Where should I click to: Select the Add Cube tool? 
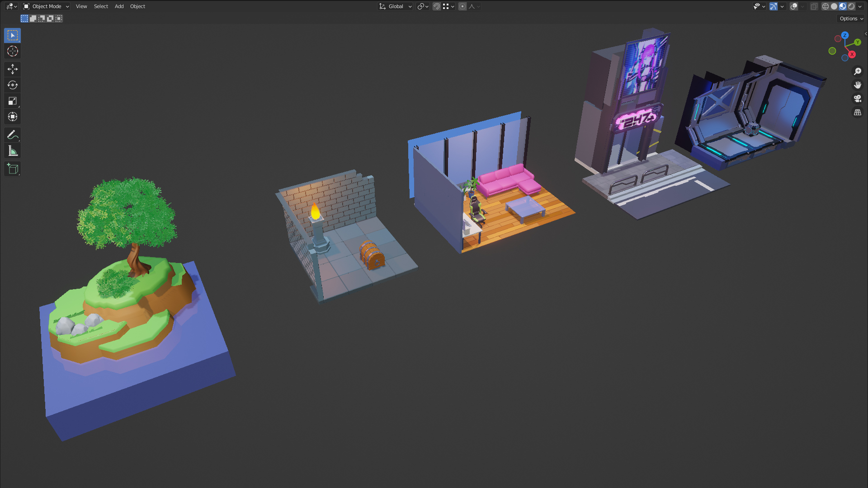13,169
